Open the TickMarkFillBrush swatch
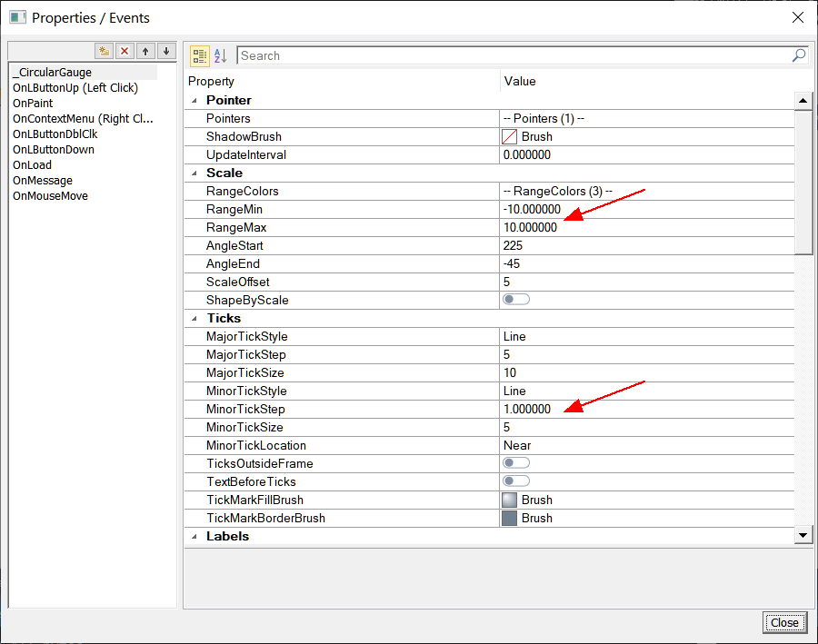The height and width of the screenshot is (644, 818). [509, 500]
